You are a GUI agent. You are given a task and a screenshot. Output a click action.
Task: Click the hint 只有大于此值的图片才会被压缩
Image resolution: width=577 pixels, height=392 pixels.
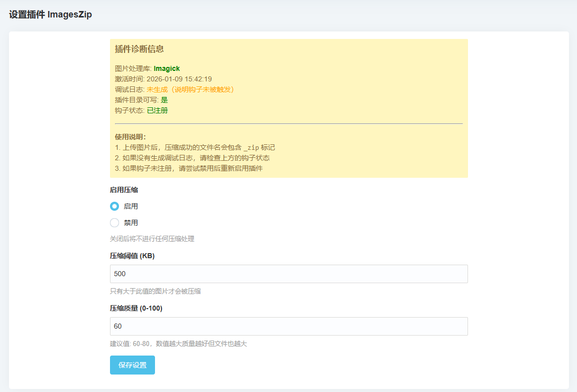coord(155,291)
